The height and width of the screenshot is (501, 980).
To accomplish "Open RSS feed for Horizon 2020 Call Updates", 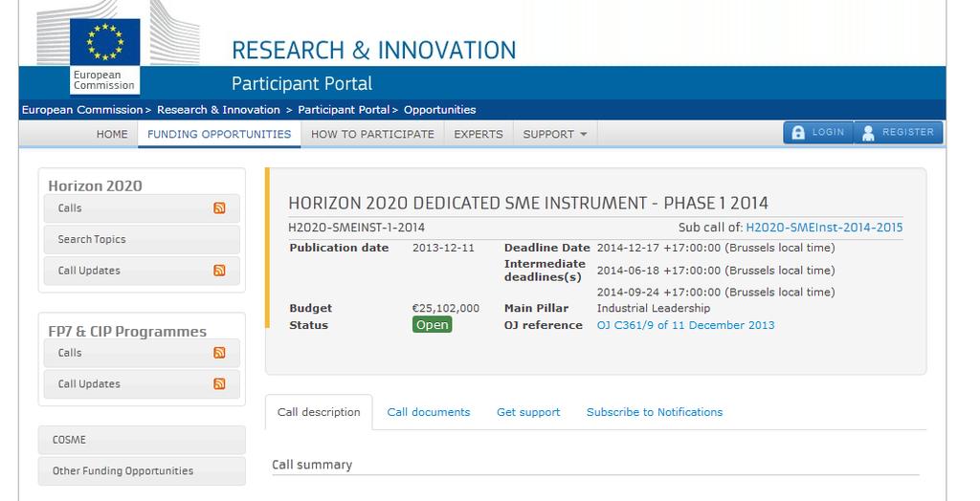I will pos(219,271).
